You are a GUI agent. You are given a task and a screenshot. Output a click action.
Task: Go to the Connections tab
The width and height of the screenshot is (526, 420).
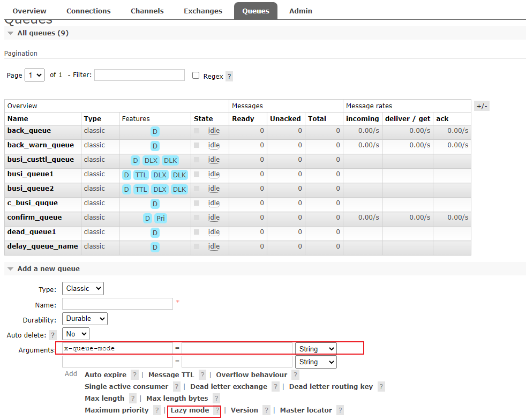point(88,11)
